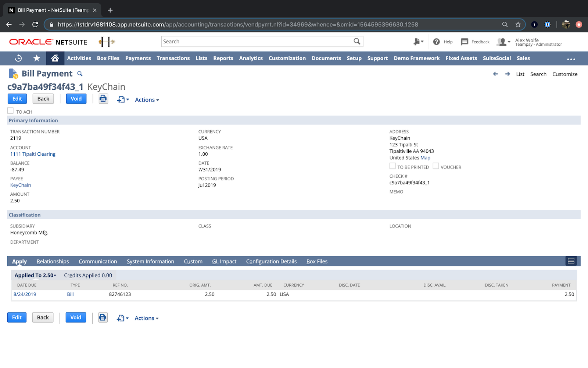Open the create-new dropdown near Help

point(418,42)
